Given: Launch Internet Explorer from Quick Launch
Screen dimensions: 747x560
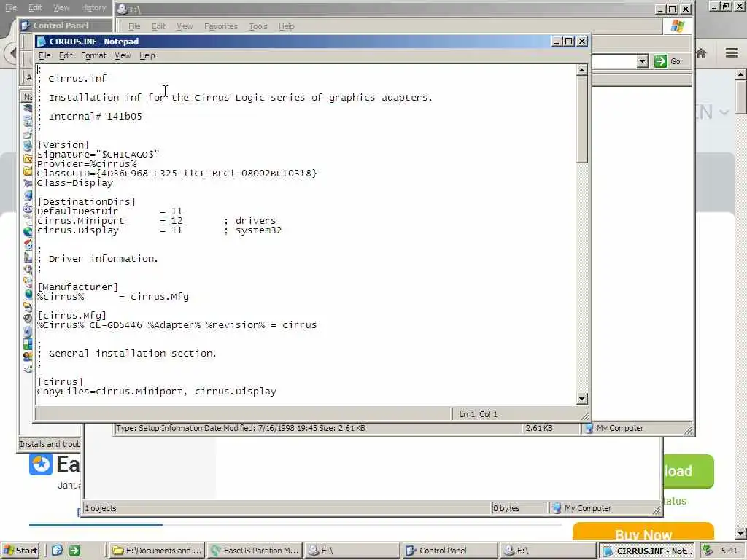Looking at the screenshot, I should point(57,551).
